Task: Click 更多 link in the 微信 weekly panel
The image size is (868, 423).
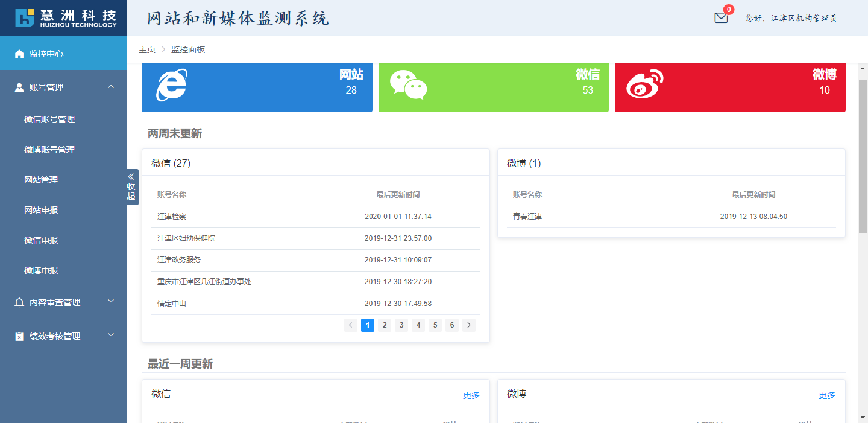Action: click(x=471, y=395)
